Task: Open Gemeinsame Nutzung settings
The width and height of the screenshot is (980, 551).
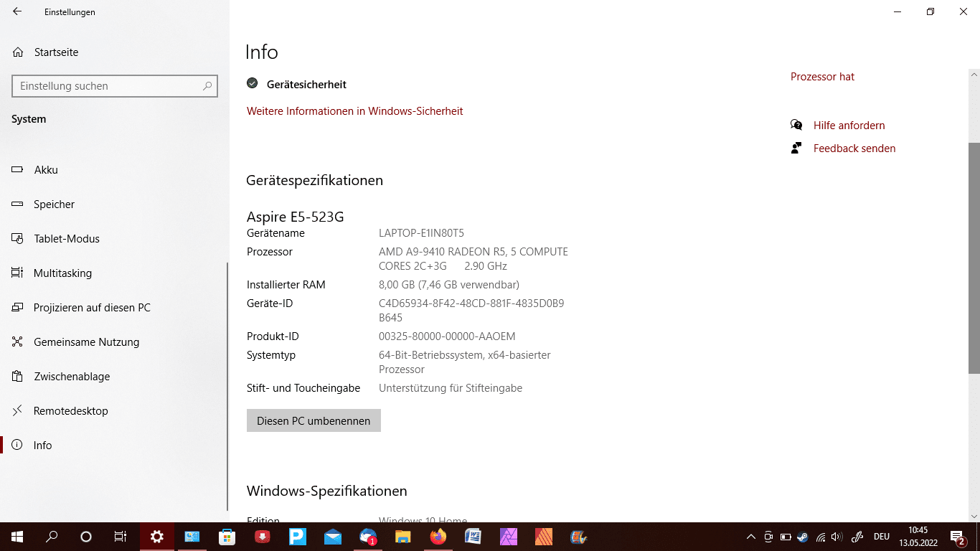Action: [86, 342]
